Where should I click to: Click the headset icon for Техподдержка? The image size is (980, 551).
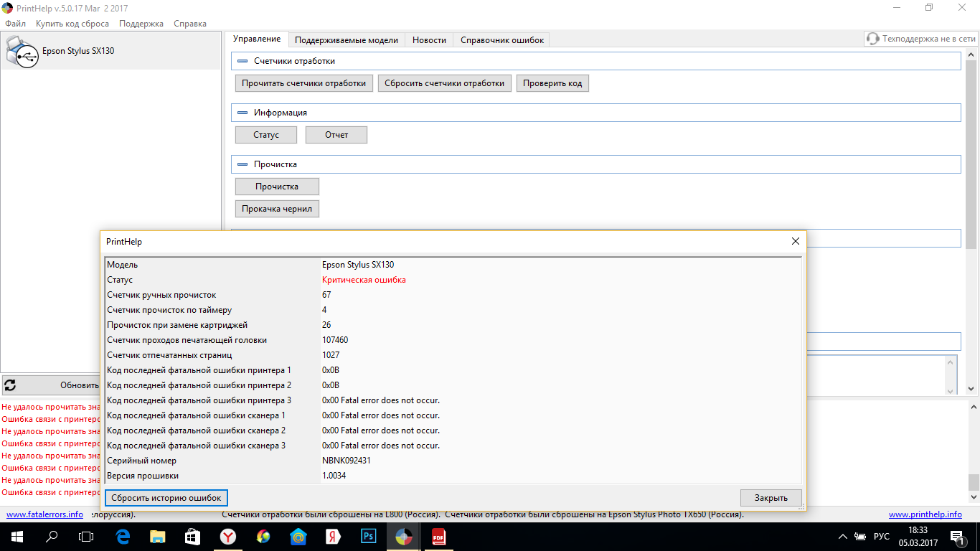coord(872,39)
